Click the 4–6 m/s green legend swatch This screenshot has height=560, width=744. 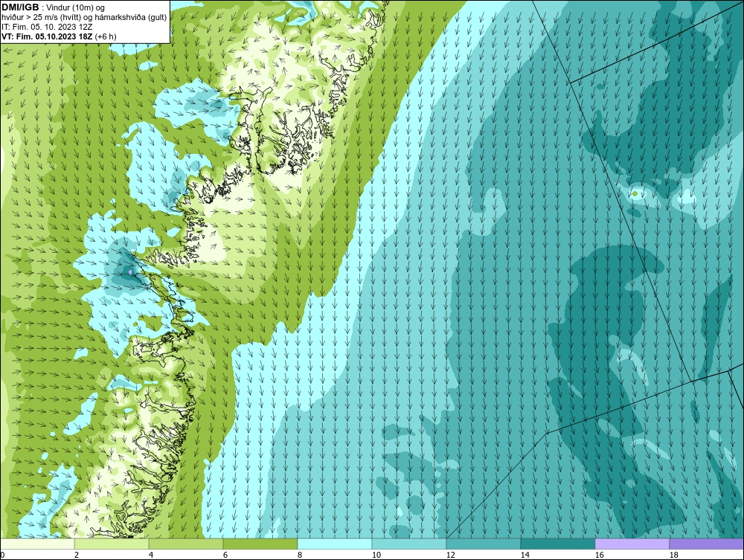[x=186, y=544]
